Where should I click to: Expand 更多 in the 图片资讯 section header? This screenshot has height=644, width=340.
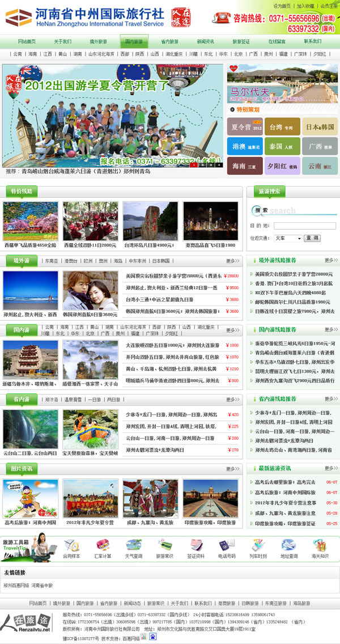coord(233,469)
